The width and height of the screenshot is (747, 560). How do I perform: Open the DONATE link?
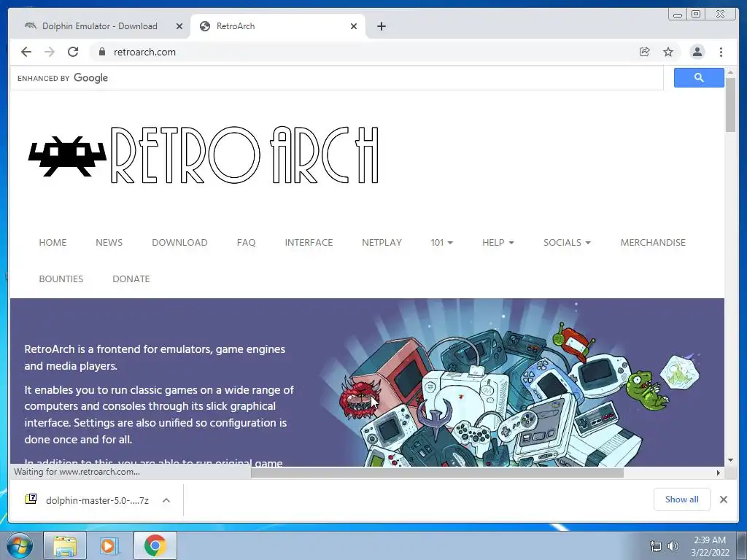click(131, 279)
